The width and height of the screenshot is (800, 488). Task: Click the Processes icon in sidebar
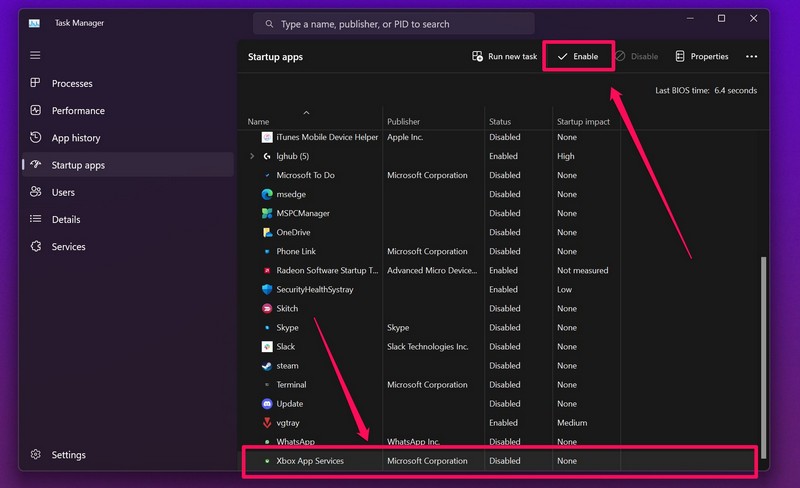click(36, 84)
